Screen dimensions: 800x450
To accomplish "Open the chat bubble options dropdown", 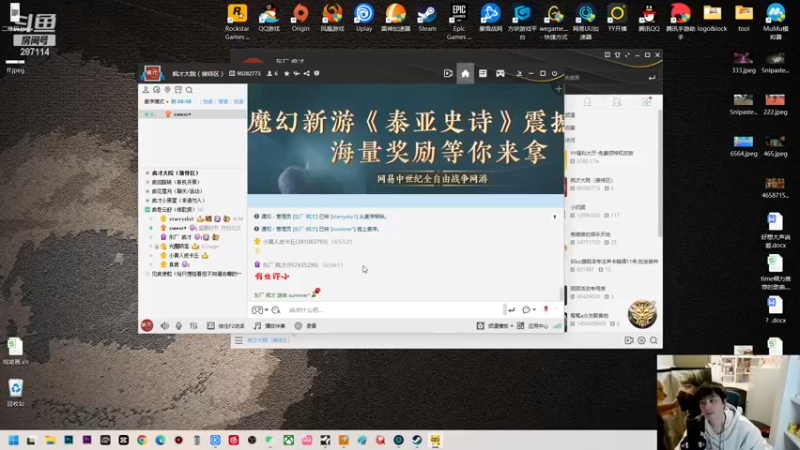I will (529, 310).
